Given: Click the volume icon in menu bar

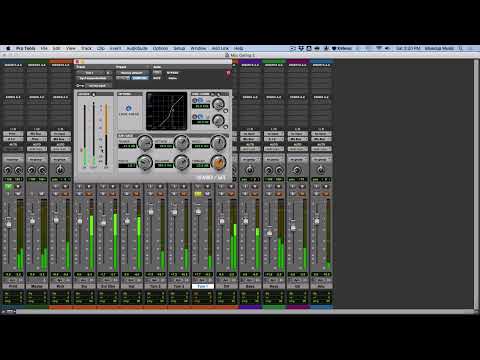Looking at the screenshot, I should coord(387,48).
